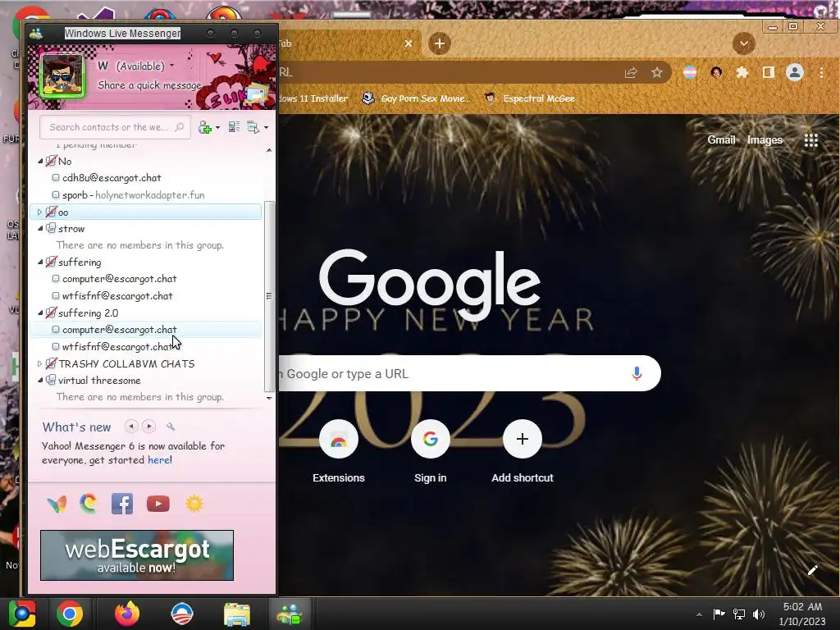Follow the 'here!' Yahoo Messenger link
The width and height of the screenshot is (840, 630).
[x=160, y=459]
